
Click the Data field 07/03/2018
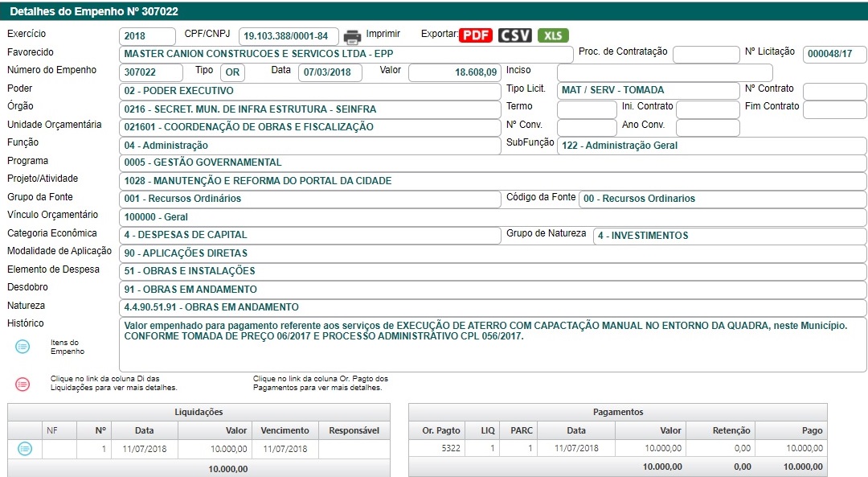tap(330, 72)
